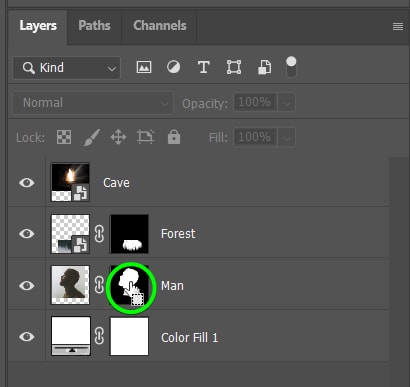Filter layers by shape layers icon
The width and height of the screenshot is (410, 387).
pyautogui.click(x=234, y=67)
